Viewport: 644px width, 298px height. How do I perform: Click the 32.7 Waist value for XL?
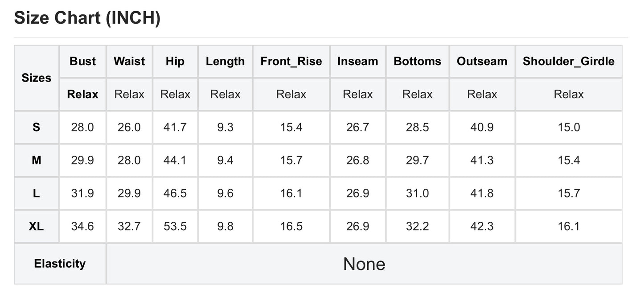[129, 227]
